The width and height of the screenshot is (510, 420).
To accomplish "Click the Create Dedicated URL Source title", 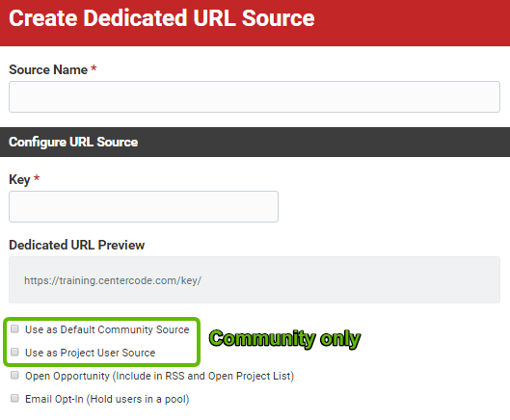I will pyautogui.click(x=162, y=18).
